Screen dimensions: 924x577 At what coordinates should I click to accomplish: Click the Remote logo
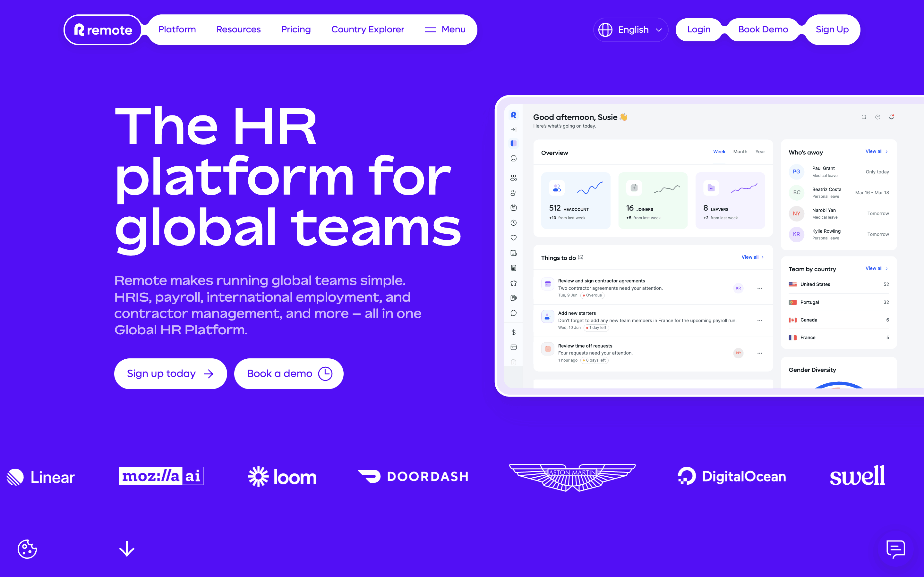tap(103, 30)
